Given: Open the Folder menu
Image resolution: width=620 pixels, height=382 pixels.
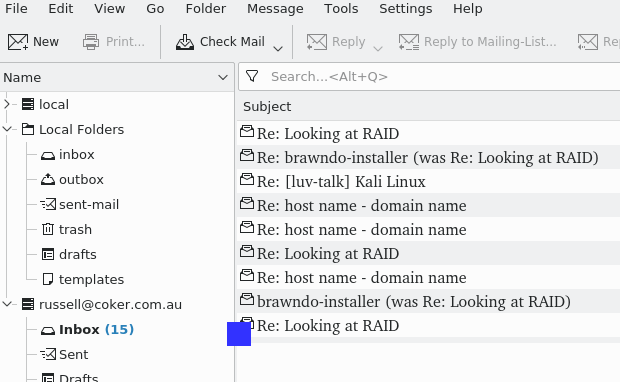Looking at the screenshot, I should tap(206, 9).
